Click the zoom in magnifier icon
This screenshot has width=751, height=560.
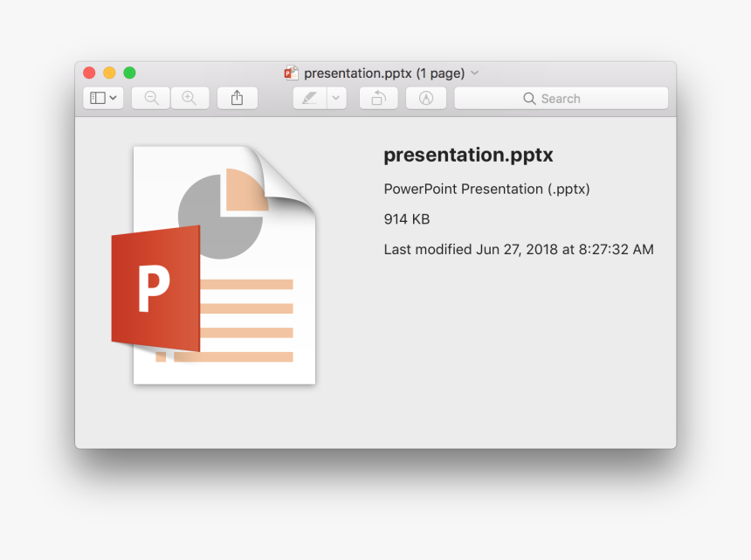click(189, 98)
